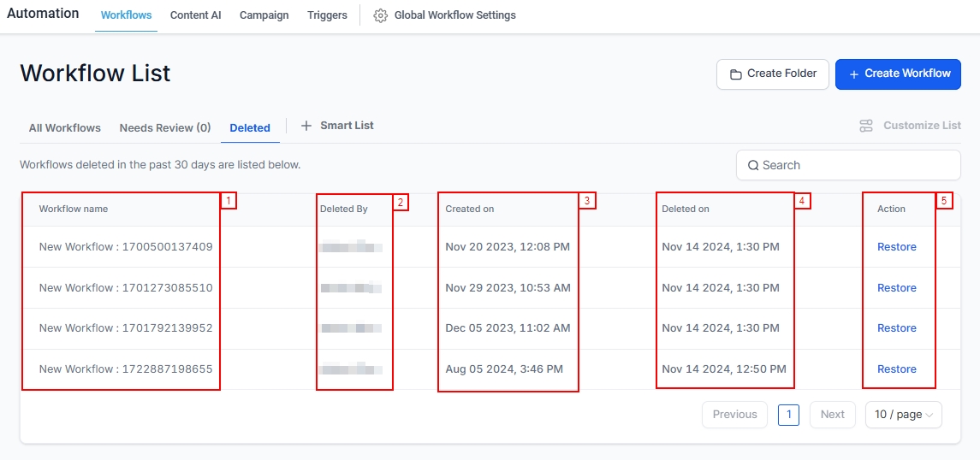The width and height of the screenshot is (980, 460).
Task: Open the Needs Review (0) tab
Action: tap(165, 128)
